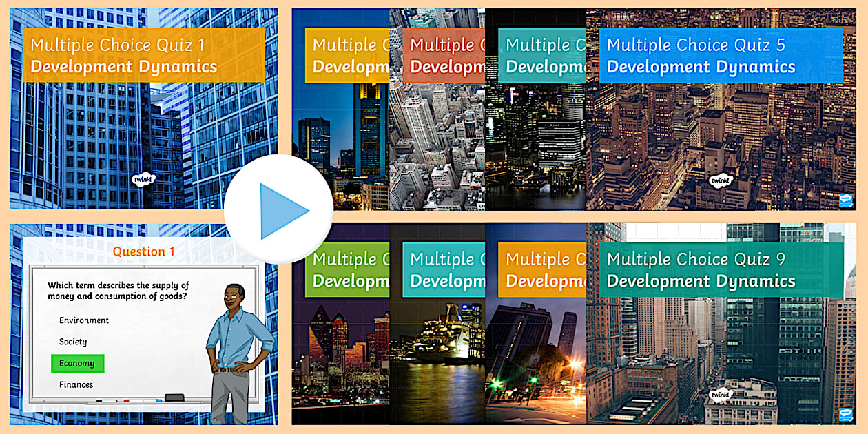Click the twinkl logo on Quiz 1 slide
Screen dimensions: 868x434
coord(141,180)
